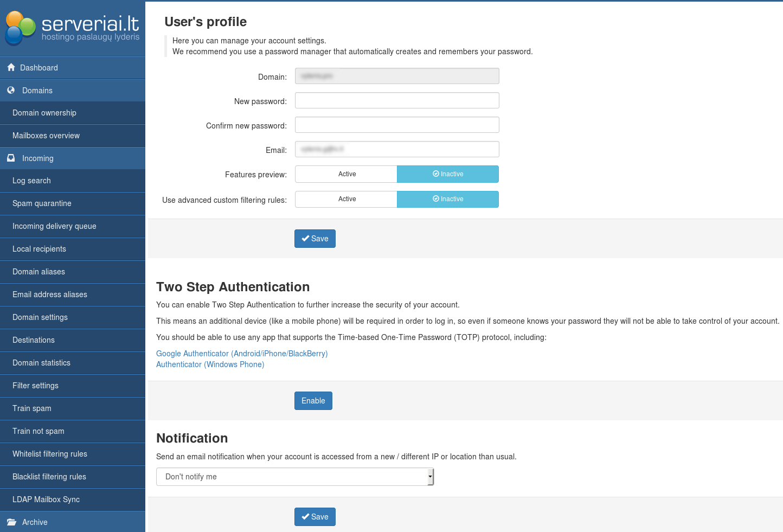The image size is (783, 532).
Task: Open Spam quarantine in the sidebar
Action: [42, 203]
